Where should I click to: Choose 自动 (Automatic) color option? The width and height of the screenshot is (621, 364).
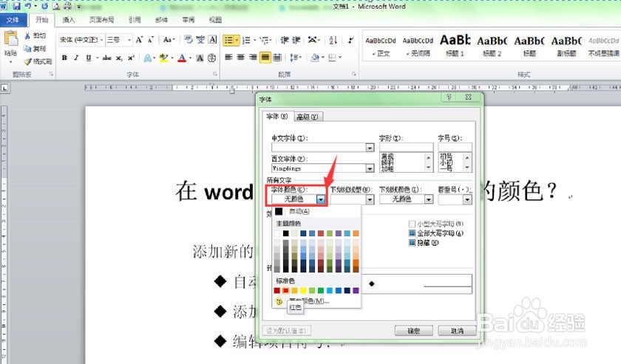[x=316, y=211]
